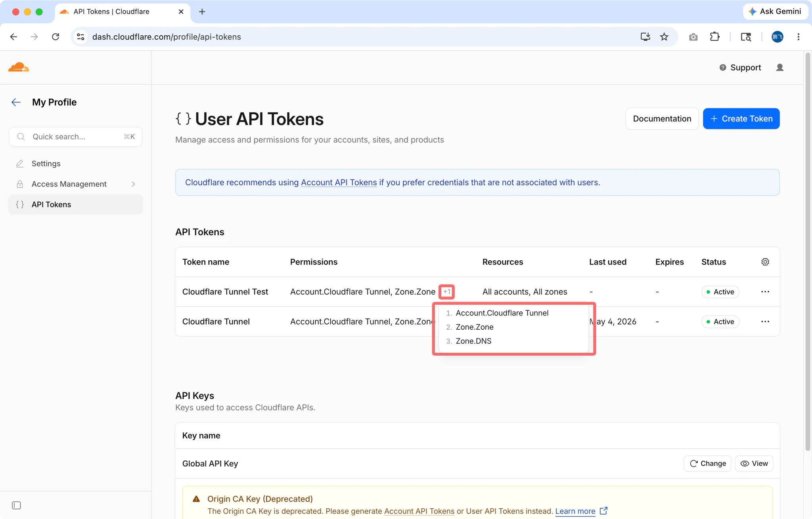This screenshot has width=812, height=519.
Task: Open a new browser tab
Action: 202,12
